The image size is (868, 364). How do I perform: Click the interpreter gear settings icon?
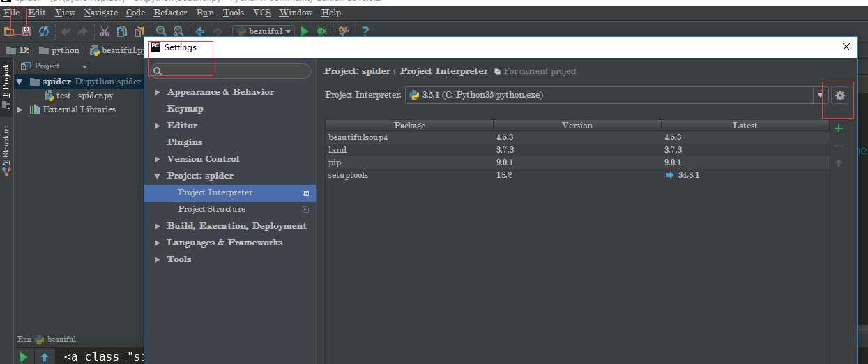point(839,96)
